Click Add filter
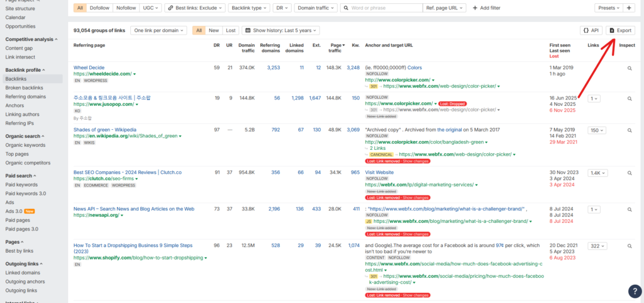This screenshot has width=644, height=303. coord(486,8)
